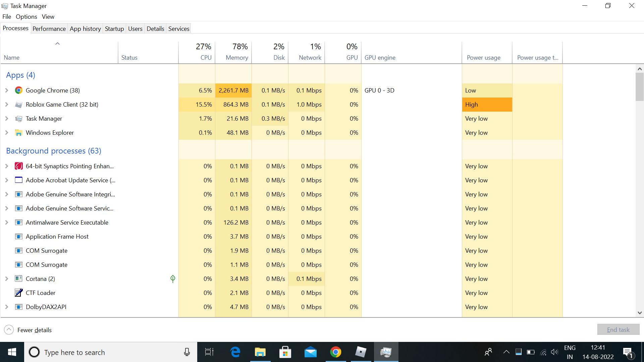The image size is (644, 362).
Task: Click the DolbyDAX2API process icon
Action: click(19, 307)
